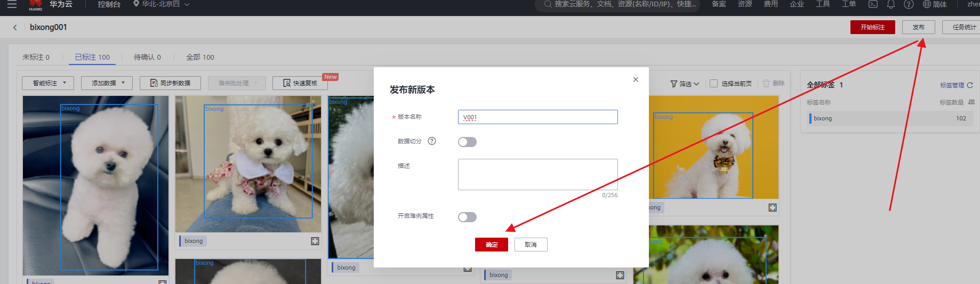Open the 难例批处理 dropdown

tap(237, 83)
